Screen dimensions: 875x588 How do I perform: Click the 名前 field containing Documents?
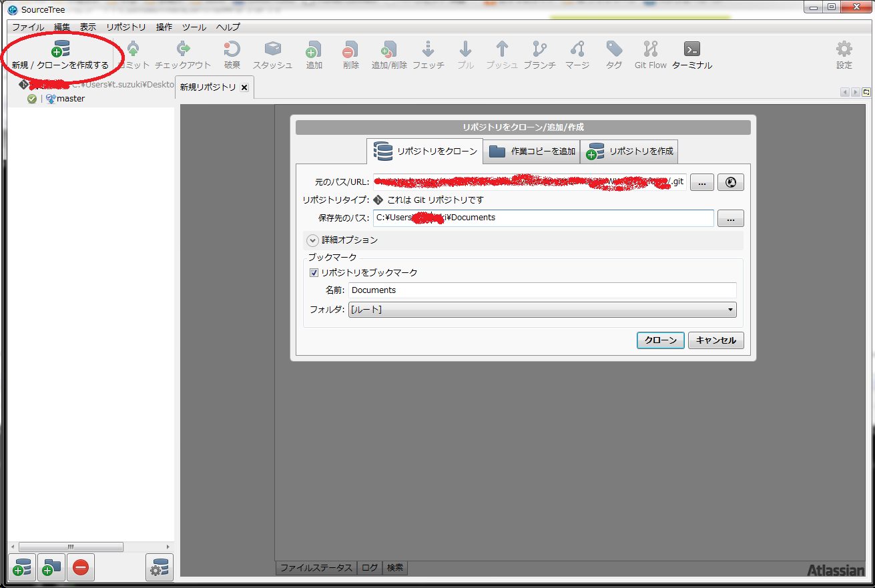(543, 290)
